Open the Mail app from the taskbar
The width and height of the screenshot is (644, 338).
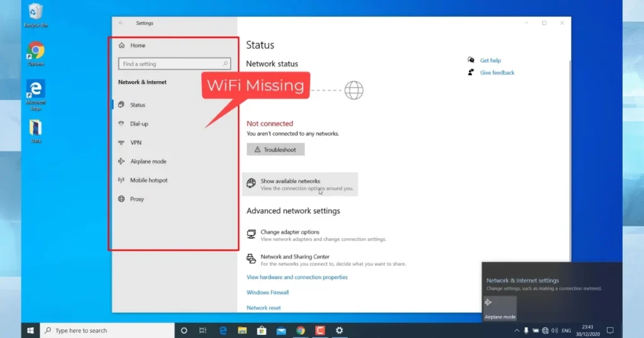(x=281, y=330)
